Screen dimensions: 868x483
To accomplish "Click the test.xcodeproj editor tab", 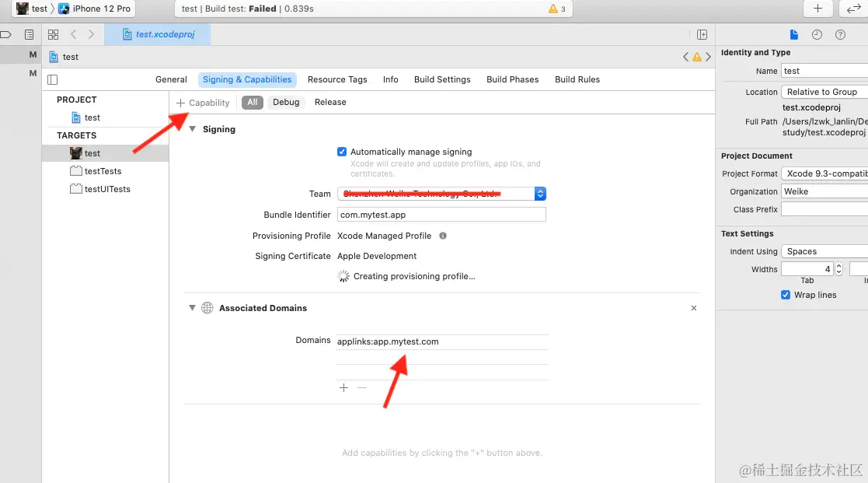I will pyautogui.click(x=159, y=34).
